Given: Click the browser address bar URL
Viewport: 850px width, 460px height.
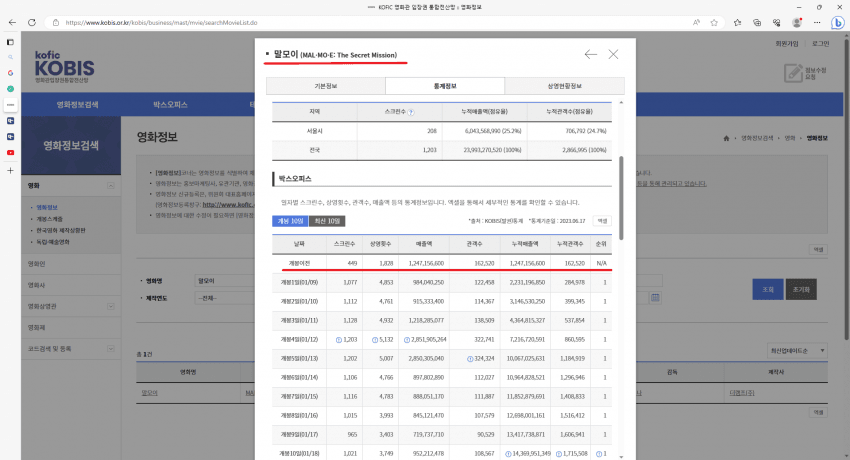Looking at the screenshot, I should pyautogui.click(x=161, y=23).
